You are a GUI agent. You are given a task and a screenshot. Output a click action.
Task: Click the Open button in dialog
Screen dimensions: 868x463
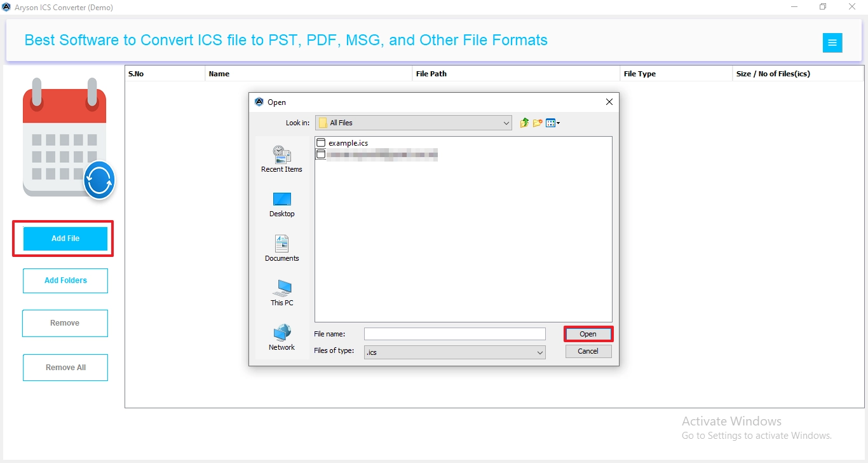click(x=588, y=334)
